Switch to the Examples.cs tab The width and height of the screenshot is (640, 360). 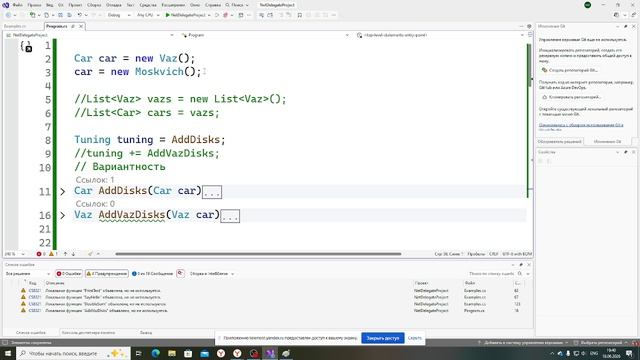tap(15, 26)
